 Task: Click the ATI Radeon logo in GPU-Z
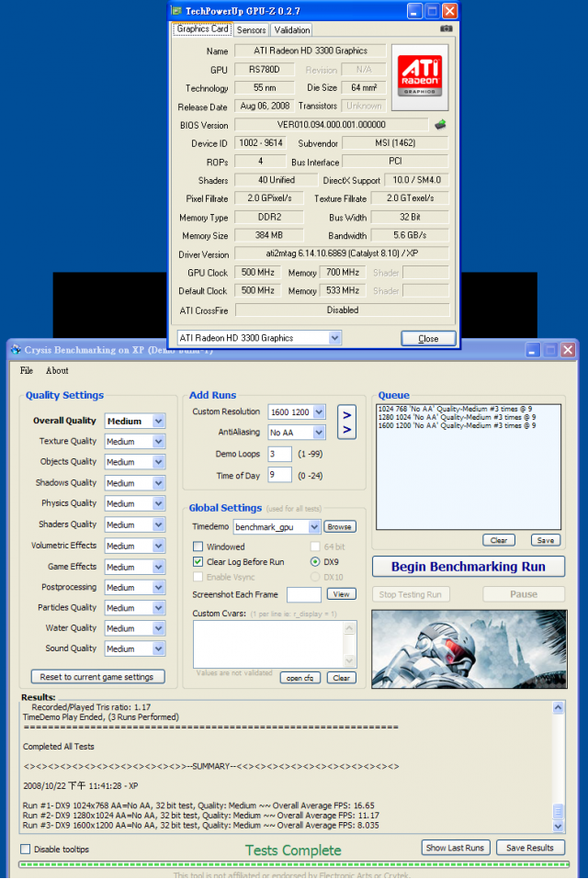(x=420, y=77)
